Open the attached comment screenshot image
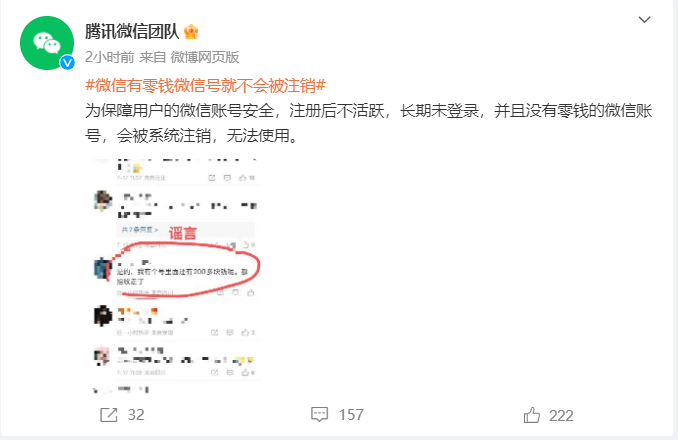Screen dimensions: 678x440 pyautogui.click(x=177, y=275)
